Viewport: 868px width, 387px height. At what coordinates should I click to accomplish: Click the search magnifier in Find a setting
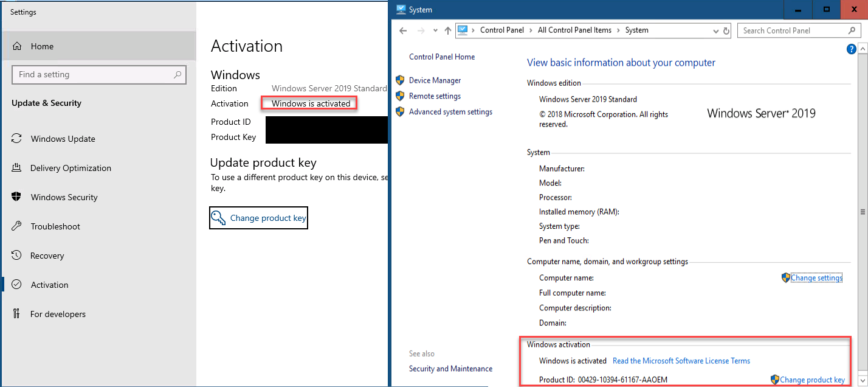(x=177, y=75)
